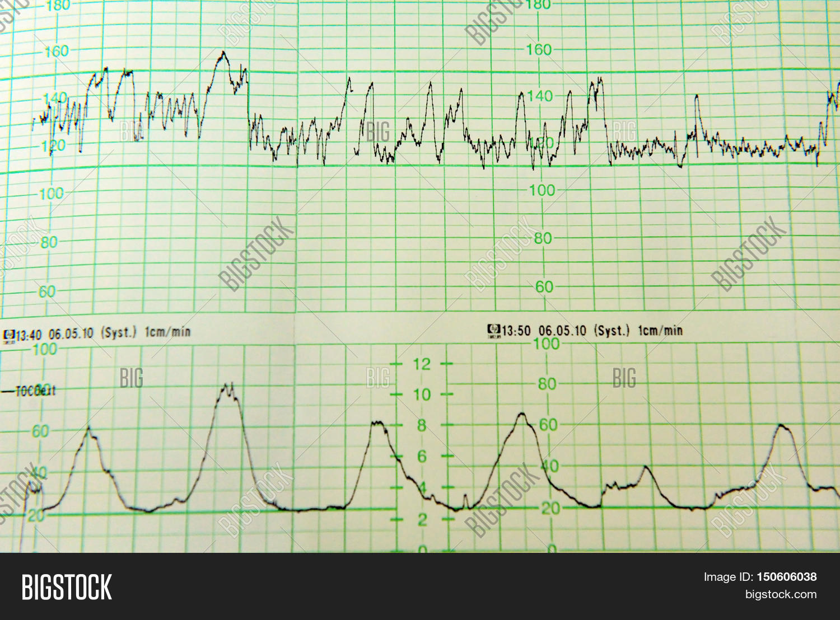Click 80 on the left heart-rate scale

pyautogui.click(x=48, y=242)
